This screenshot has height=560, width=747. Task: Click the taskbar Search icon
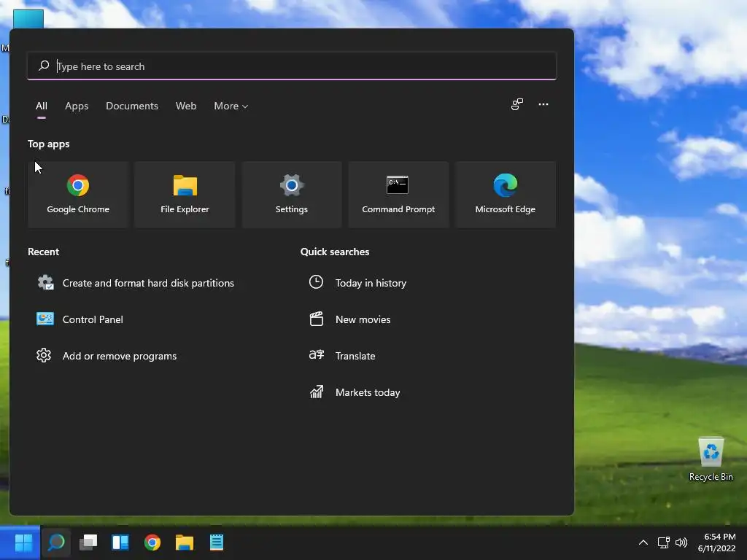coord(56,542)
